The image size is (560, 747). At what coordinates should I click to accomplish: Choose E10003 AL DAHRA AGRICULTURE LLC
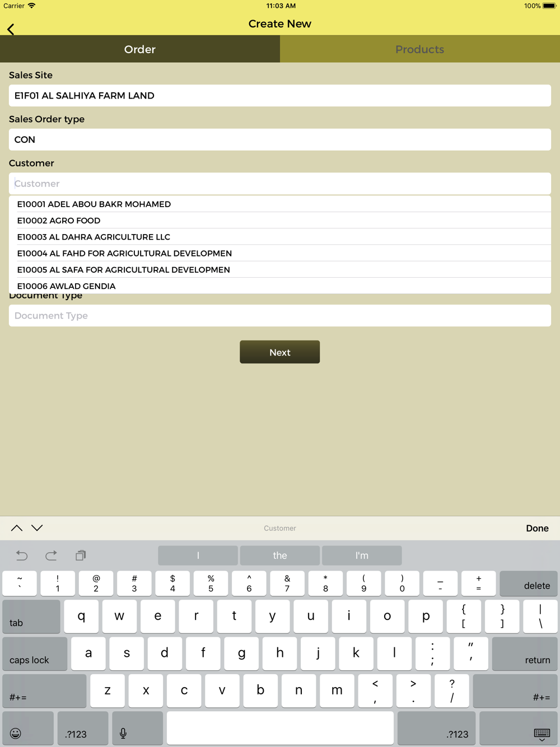pyautogui.click(x=280, y=236)
